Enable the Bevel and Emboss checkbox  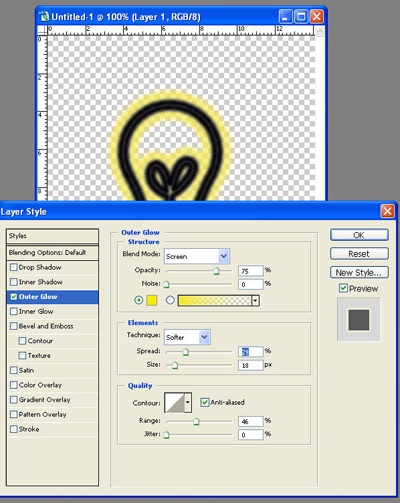pos(14,326)
